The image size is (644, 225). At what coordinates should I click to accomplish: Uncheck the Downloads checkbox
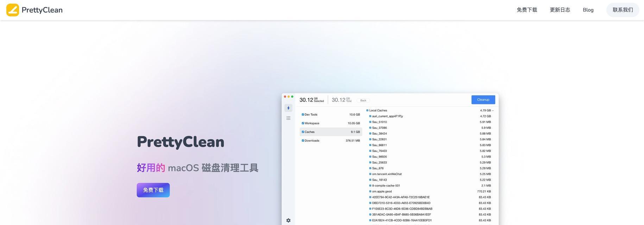[x=303, y=141]
